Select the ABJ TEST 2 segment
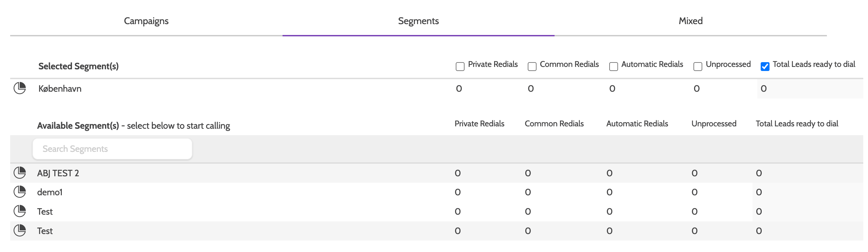 [x=58, y=173]
